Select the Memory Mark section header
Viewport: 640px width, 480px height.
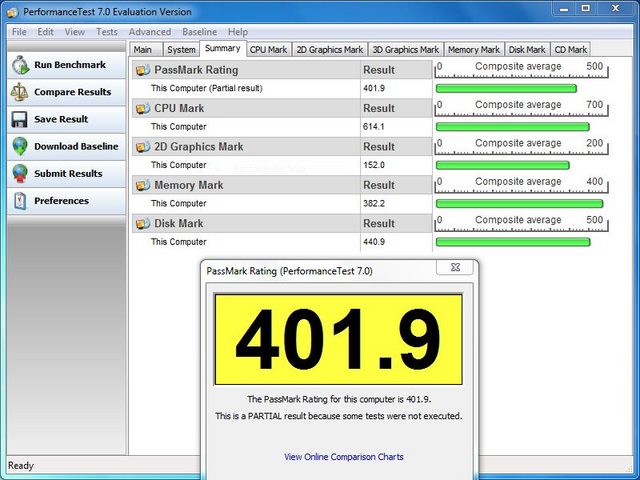(x=282, y=185)
